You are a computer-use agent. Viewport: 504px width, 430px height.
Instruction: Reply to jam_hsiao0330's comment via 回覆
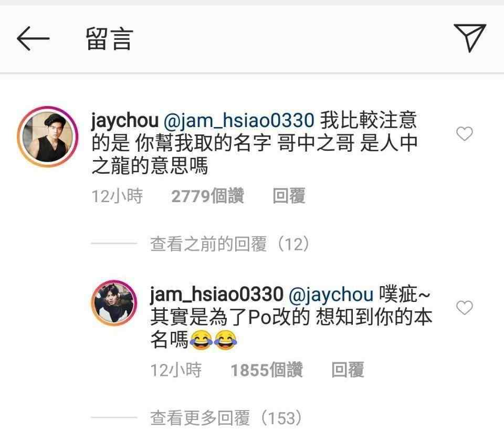(348, 370)
